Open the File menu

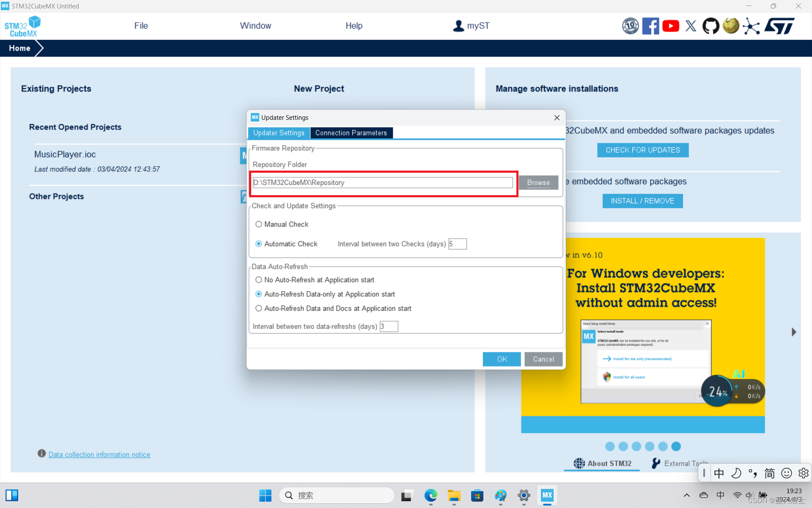(141, 26)
